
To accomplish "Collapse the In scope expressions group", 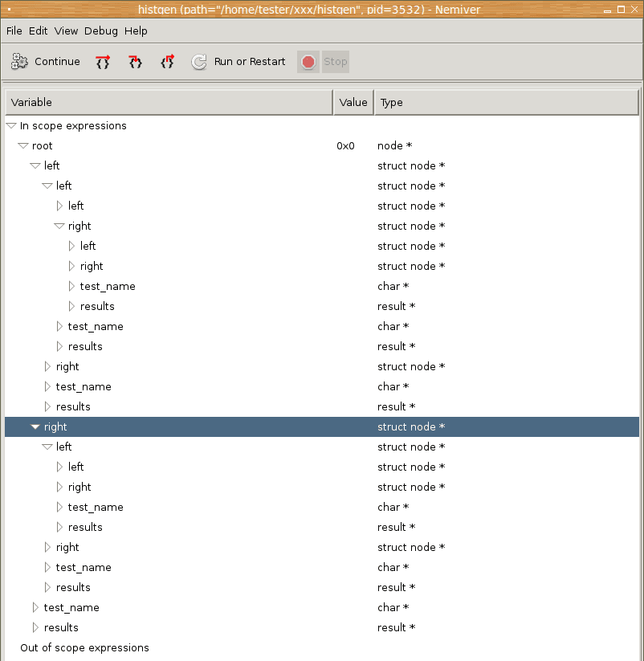I will click(11, 125).
